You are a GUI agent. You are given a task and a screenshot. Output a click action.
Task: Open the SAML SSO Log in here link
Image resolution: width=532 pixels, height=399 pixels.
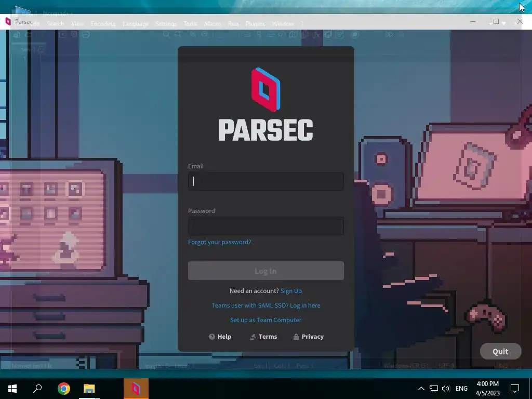click(x=265, y=305)
